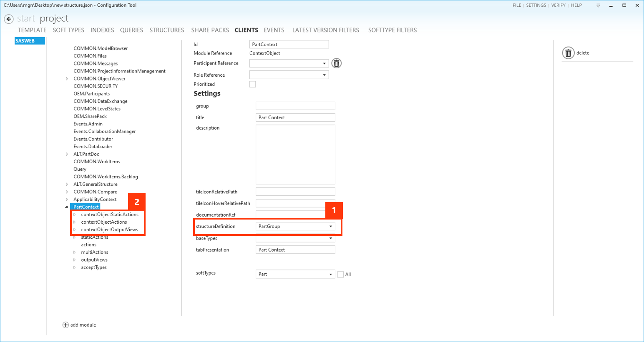Screen dimensions: 644x342
Task: Click trash icon beside Participant Reference
Action: coord(336,63)
